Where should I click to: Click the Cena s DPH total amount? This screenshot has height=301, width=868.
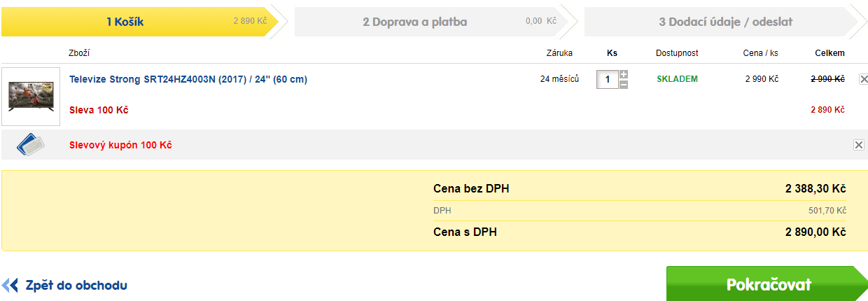coord(815,232)
